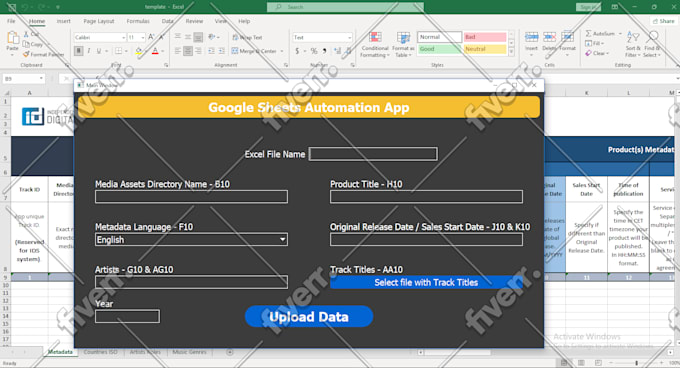Viewport: 680px width, 368px height.
Task: Click the Product Title - H10 field
Action: pos(426,197)
